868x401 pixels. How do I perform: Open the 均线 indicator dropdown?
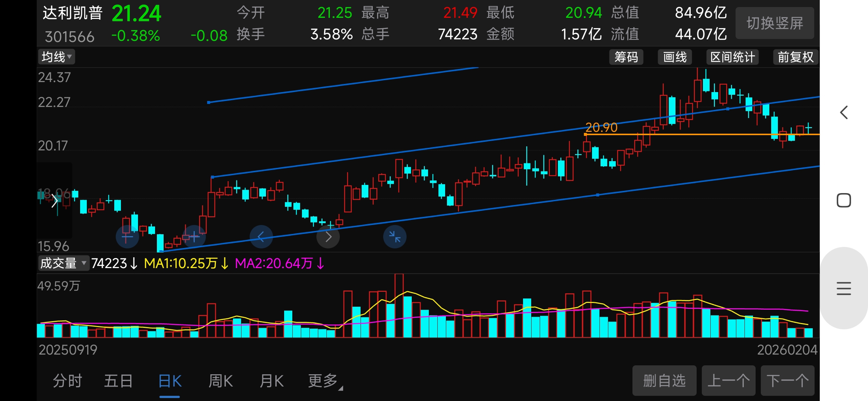pos(56,57)
